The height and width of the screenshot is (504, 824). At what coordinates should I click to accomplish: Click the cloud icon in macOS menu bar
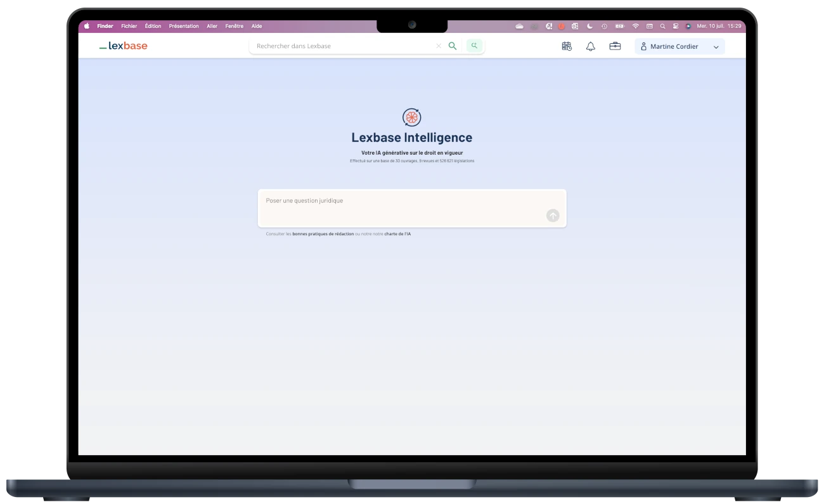[x=519, y=26]
